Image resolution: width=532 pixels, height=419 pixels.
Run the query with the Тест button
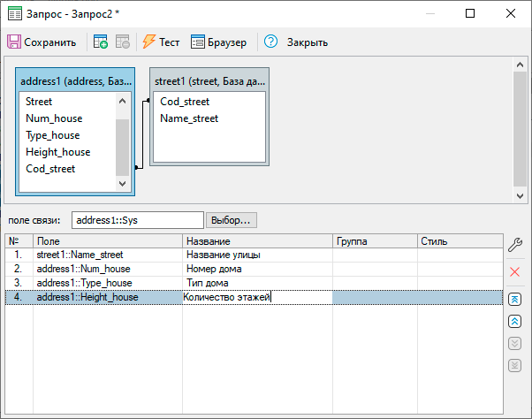pos(161,42)
